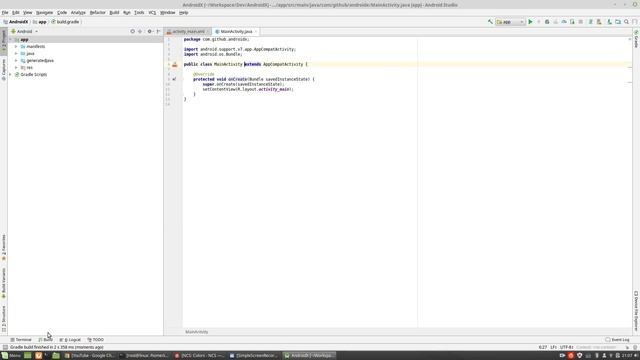Click the override gutter icon beside onCreate
640x360 pixels.
click(x=174, y=79)
